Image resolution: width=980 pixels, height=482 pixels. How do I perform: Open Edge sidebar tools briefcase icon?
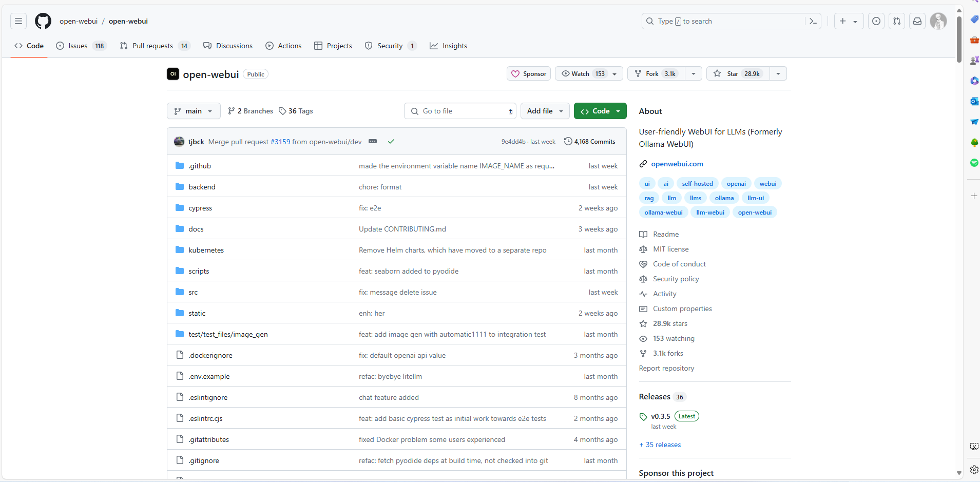974,40
